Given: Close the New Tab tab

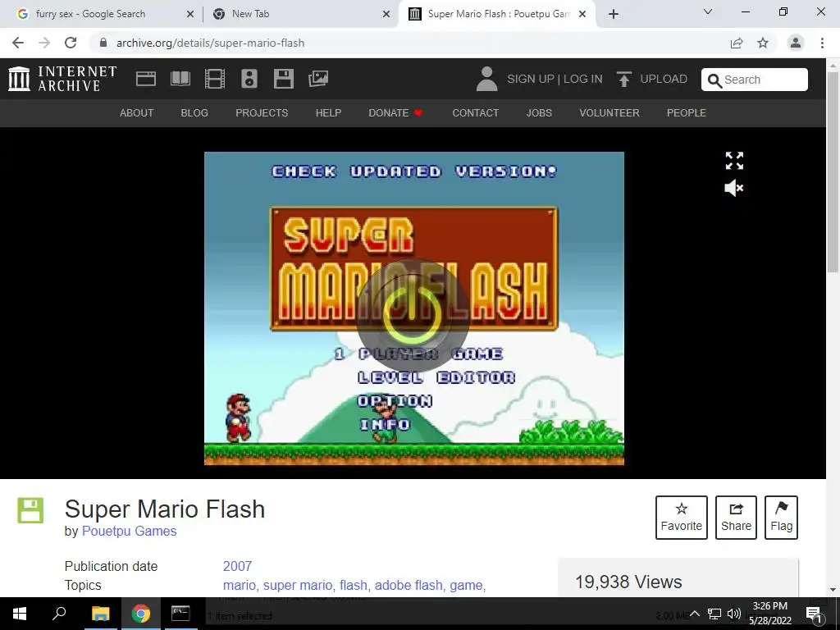Looking at the screenshot, I should (x=386, y=15).
